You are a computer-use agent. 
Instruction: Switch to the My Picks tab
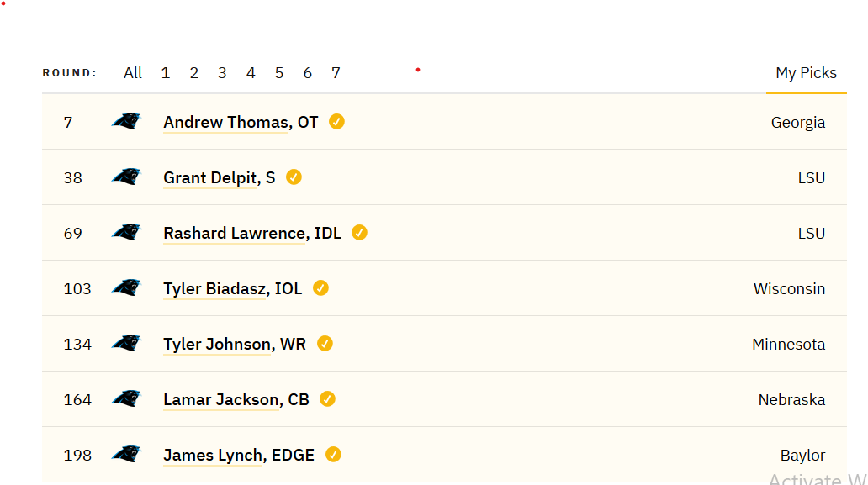(806, 73)
